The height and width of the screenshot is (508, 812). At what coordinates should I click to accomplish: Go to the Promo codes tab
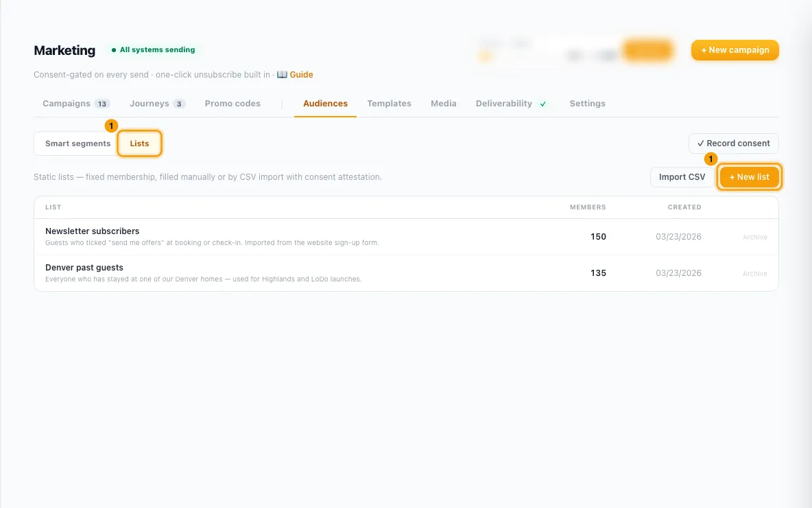(232, 104)
